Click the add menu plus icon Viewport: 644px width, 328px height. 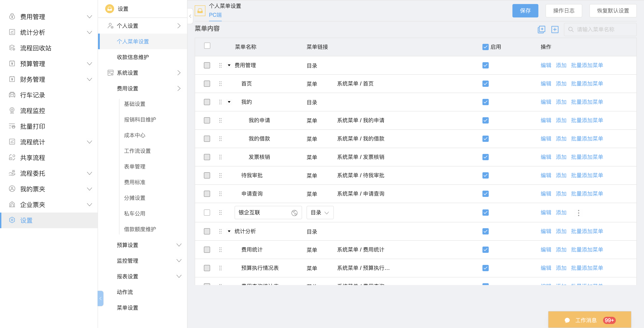(x=555, y=29)
